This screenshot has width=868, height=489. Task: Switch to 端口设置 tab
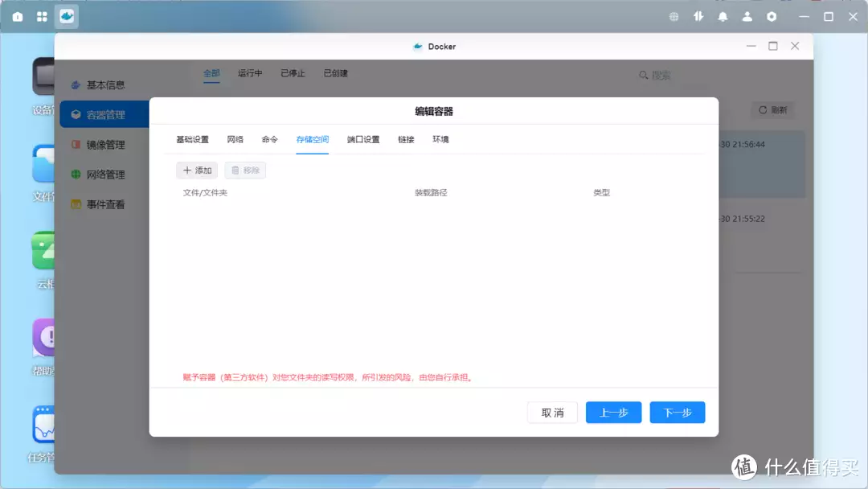363,140
